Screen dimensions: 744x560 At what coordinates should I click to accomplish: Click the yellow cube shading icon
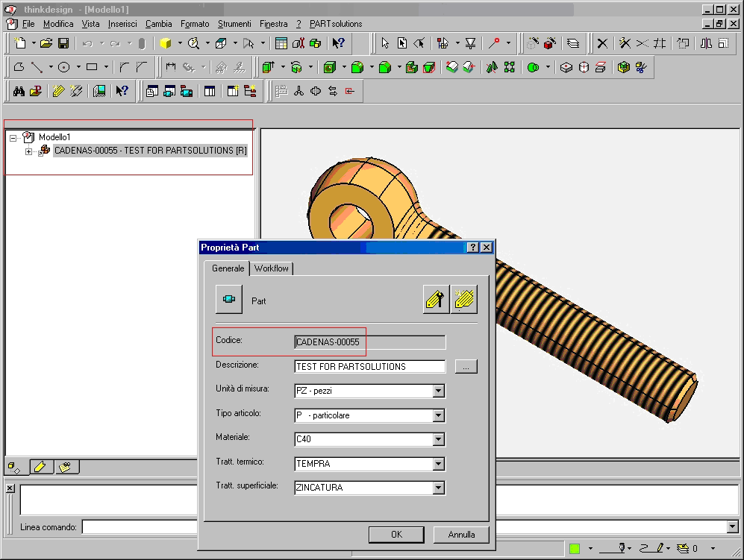(x=165, y=43)
